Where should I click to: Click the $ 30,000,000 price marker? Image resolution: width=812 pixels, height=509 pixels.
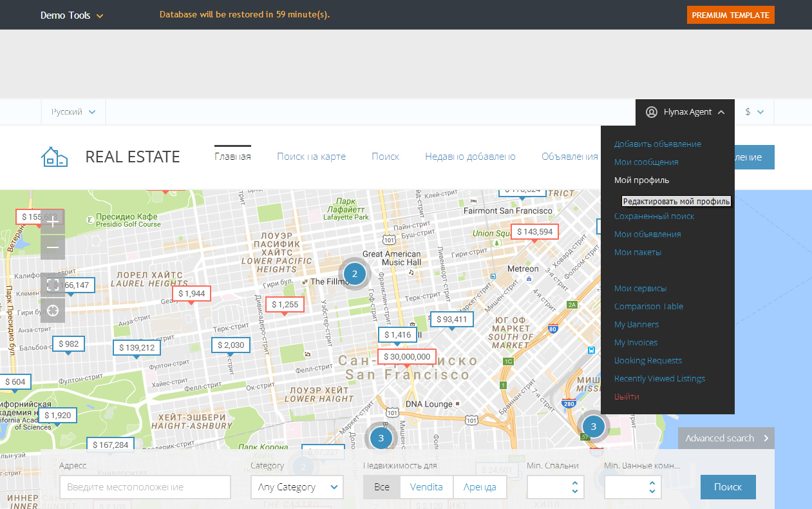(x=406, y=356)
